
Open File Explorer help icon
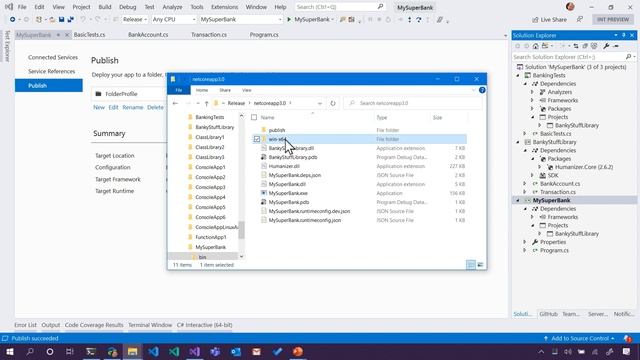(482, 90)
